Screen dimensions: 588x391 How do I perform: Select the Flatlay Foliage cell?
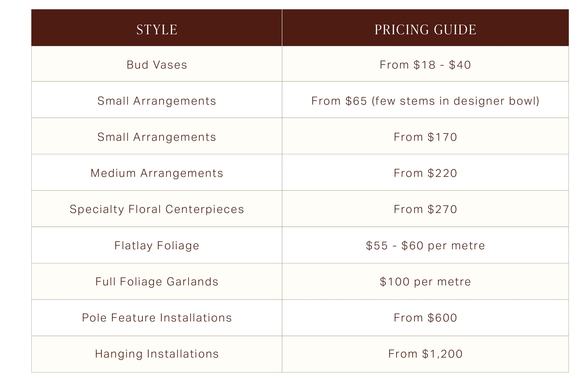(157, 245)
